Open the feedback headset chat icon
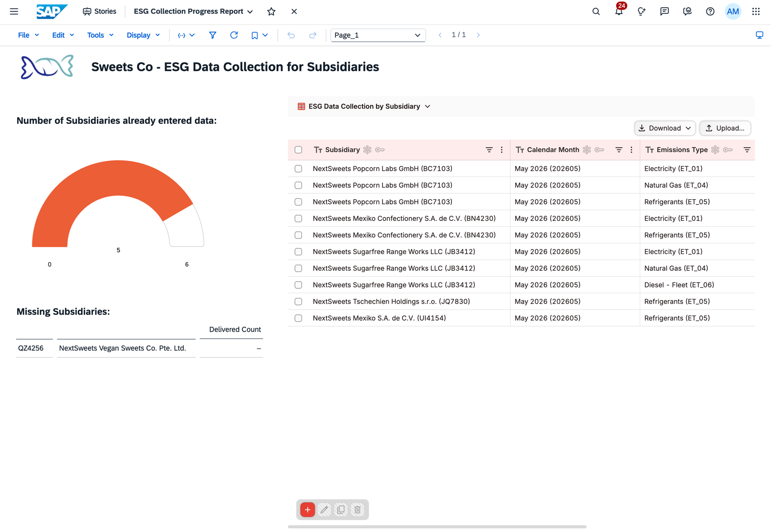Screen dimensions: 771x532 pos(687,12)
